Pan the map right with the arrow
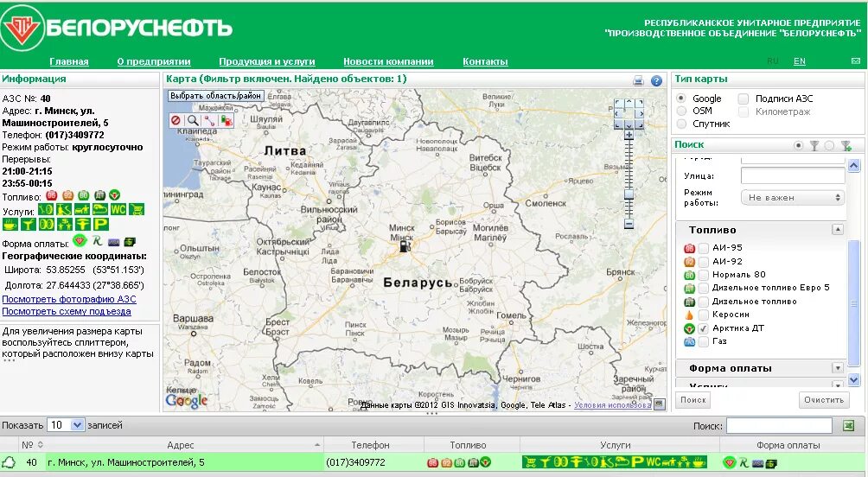868x477 pixels. pyautogui.click(x=639, y=114)
